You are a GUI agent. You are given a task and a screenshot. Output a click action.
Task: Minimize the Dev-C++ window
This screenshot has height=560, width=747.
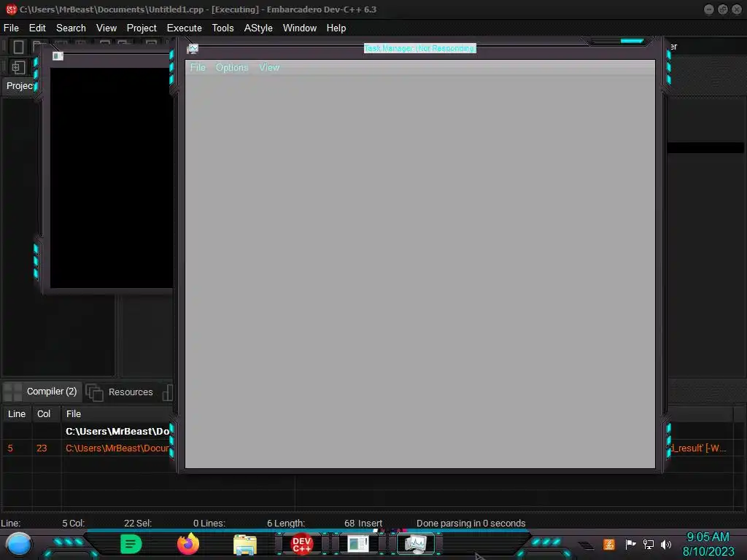click(x=709, y=9)
